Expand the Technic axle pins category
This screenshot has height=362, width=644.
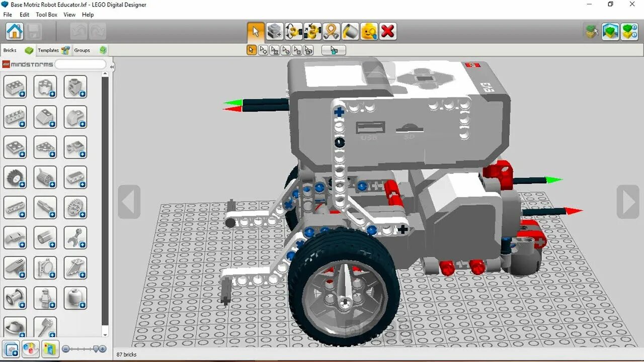tap(45, 207)
